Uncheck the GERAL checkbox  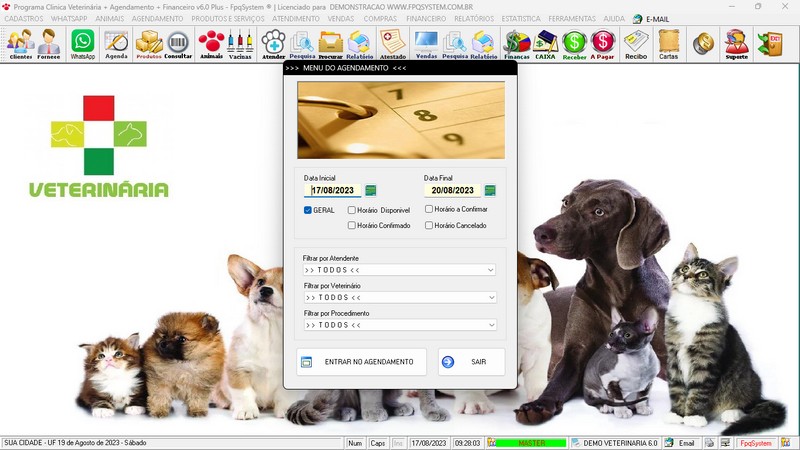click(x=308, y=210)
